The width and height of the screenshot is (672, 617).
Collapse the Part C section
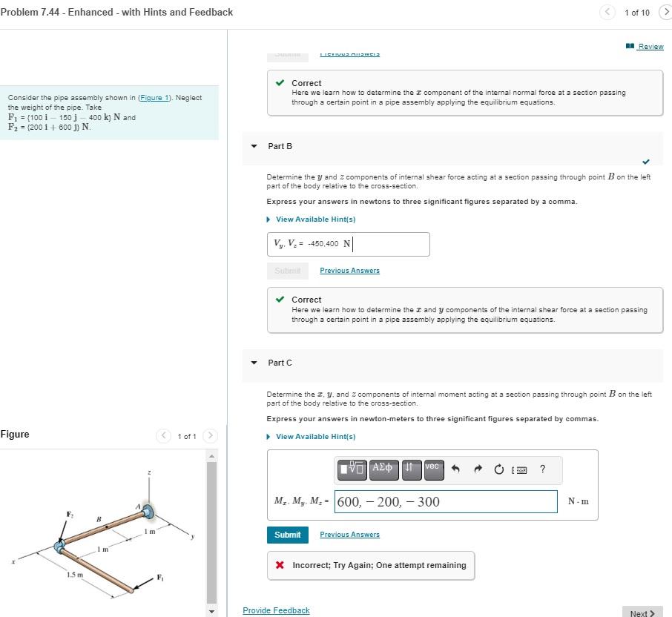tap(254, 363)
